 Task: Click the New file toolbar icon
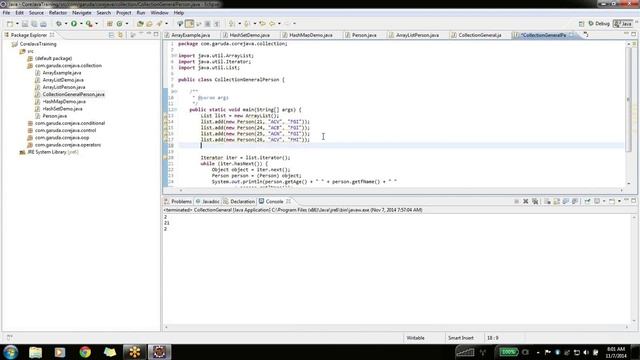(x=9, y=24)
